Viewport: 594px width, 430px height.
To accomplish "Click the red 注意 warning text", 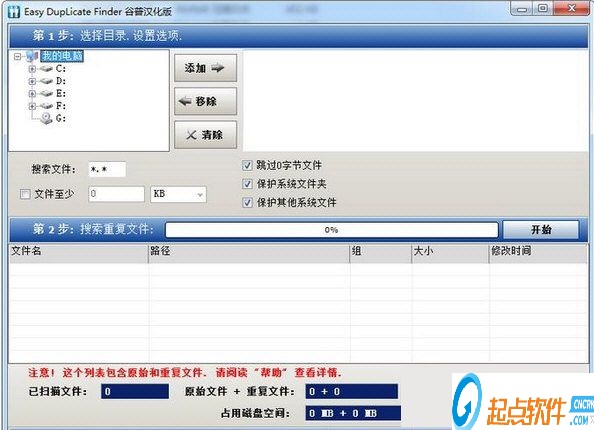I will click(184, 373).
